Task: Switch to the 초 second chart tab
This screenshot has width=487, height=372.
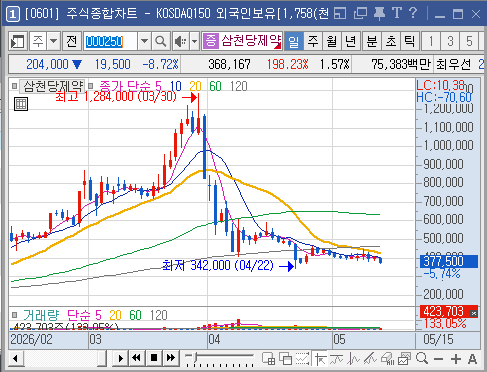Action: click(x=391, y=42)
